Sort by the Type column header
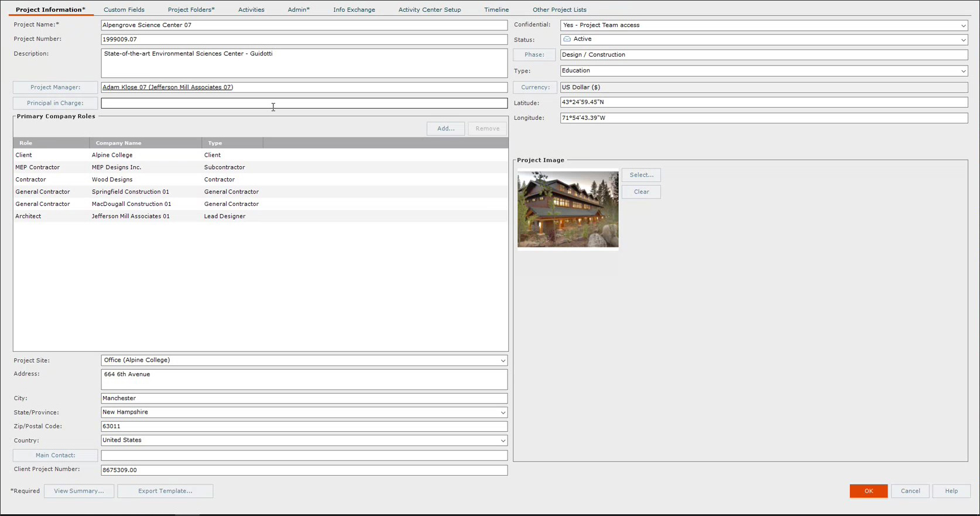 point(232,143)
